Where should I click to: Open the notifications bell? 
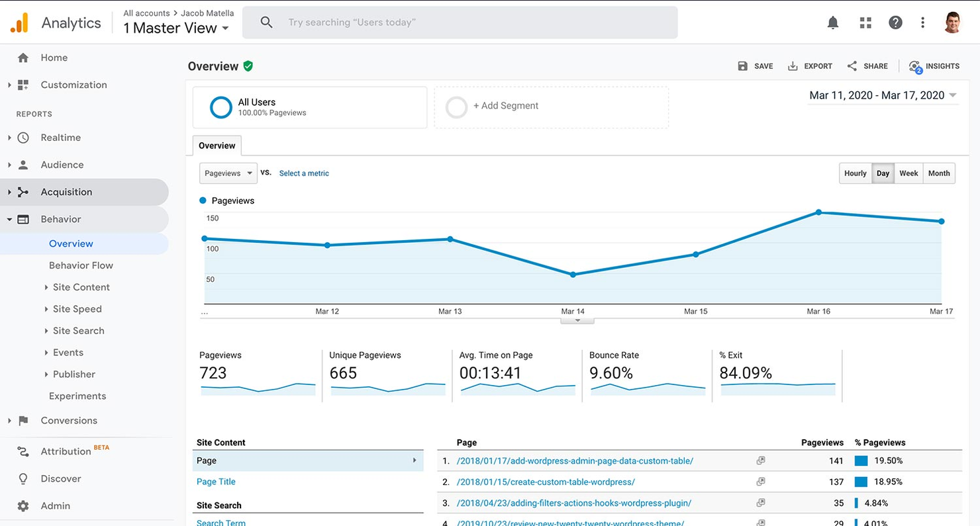(x=833, y=22)
